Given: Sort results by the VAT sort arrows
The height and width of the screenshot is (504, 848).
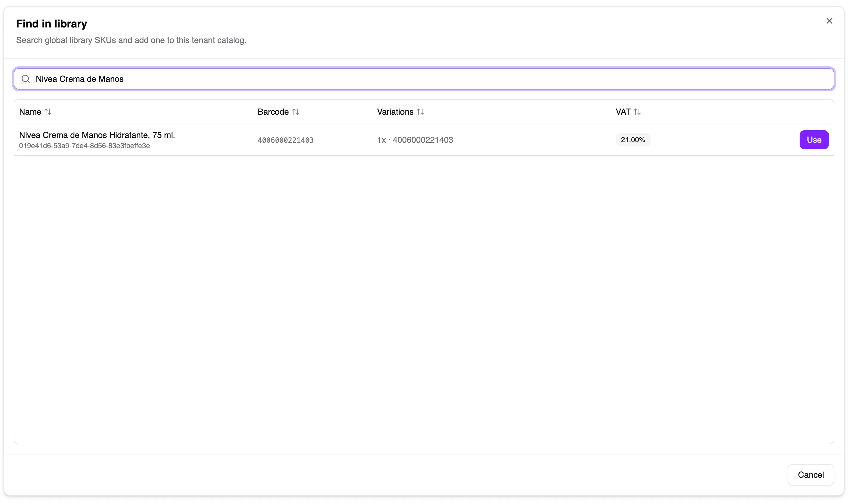Looking at the screenshot, I should pos(637,112).
